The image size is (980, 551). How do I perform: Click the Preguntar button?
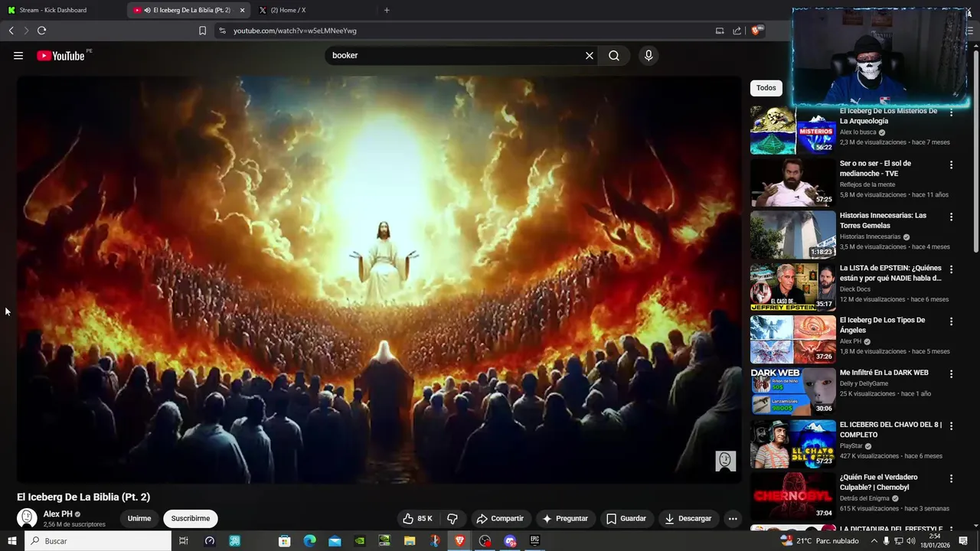click(565, 518)
